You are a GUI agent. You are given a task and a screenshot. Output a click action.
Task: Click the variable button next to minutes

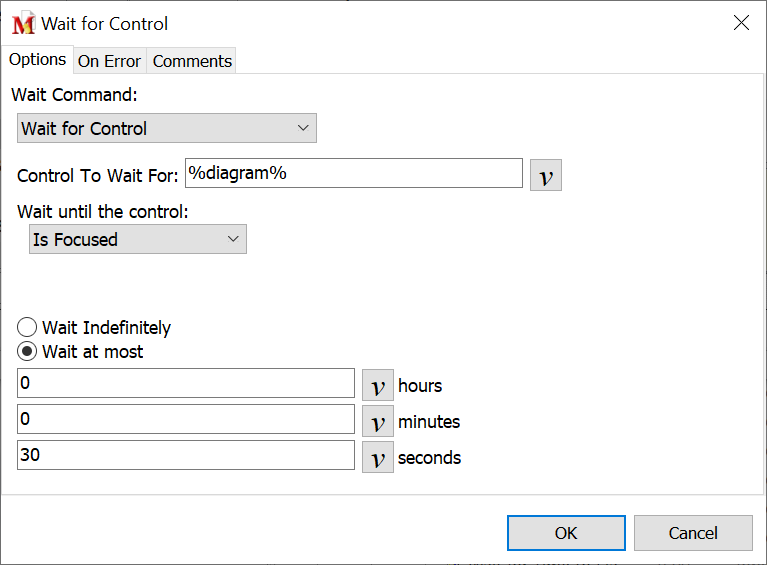tap(377, 421)
